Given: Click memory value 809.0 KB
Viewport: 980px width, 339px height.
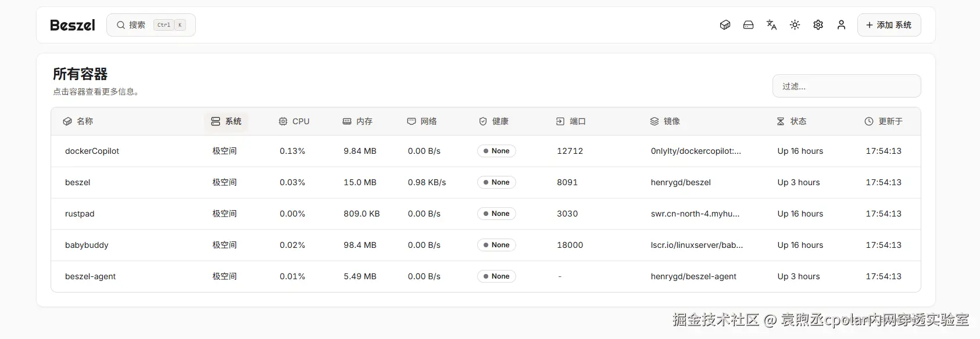Looking at the screenshot, I should point(362,214).
